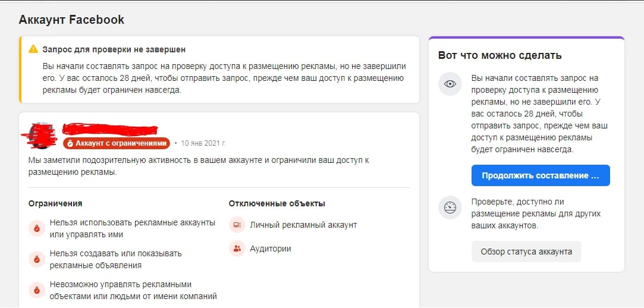Click the eye icon in the sidebar

pyautogui.click(x=451, y=84)
